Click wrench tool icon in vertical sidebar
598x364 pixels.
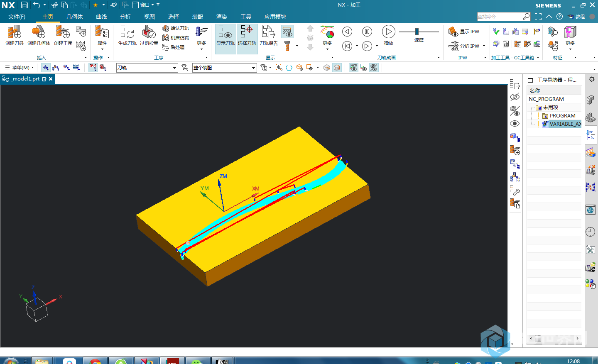coord(515,191)
